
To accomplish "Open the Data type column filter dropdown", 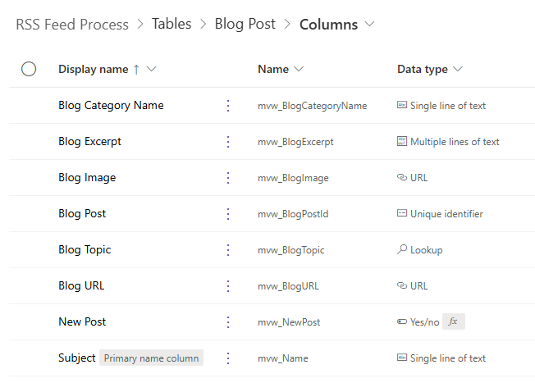I will pyautogui.click(x=458, y=70).
